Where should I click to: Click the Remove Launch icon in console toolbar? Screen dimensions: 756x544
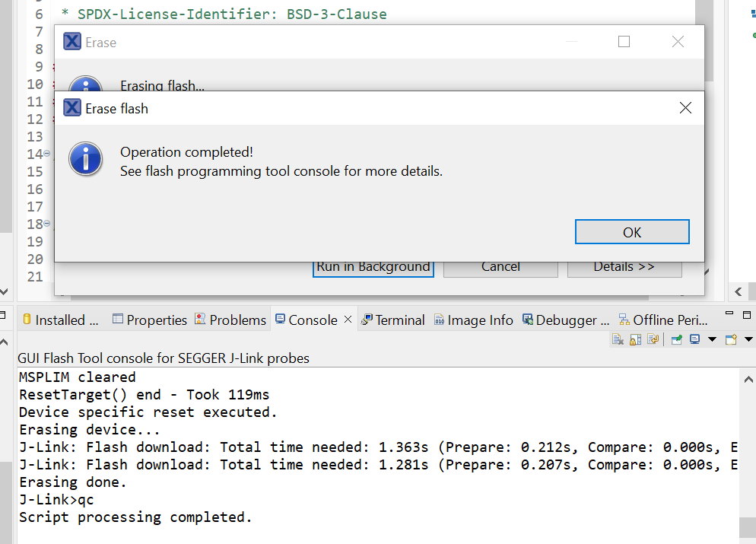click(x=617, y=339)
